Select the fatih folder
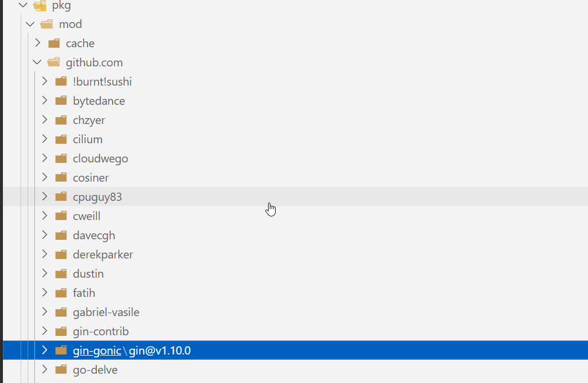The image size is (588, 383). 84,292
